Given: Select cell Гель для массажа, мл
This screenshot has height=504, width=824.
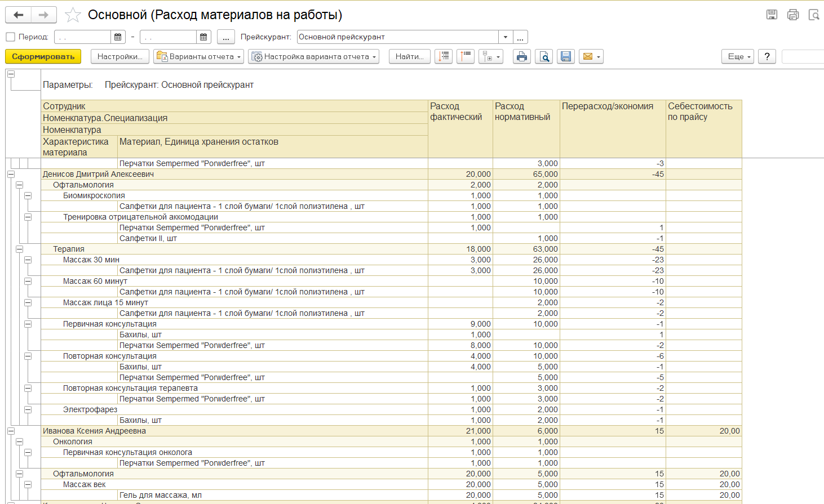Looking at the screenshot, I should (273, 495).
